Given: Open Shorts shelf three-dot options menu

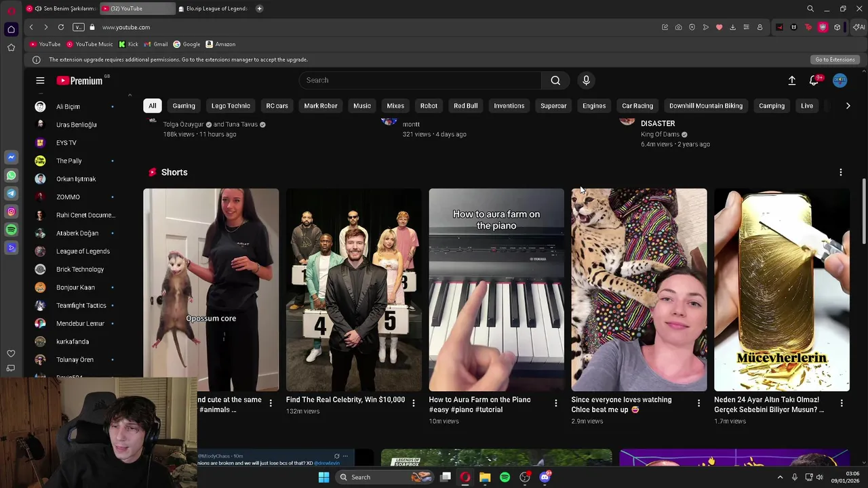Looking at the screenshot, I should 841,172.
